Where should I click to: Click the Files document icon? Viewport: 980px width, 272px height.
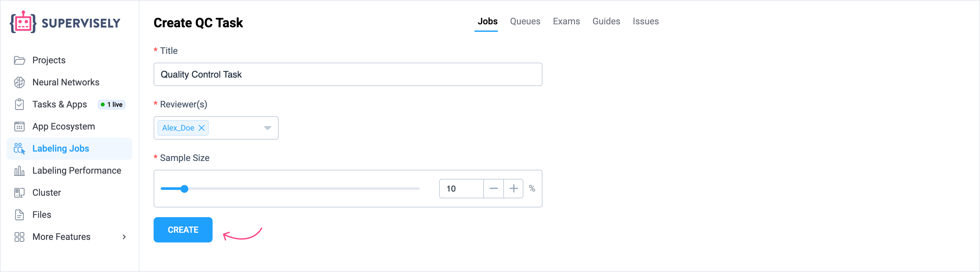19,215
